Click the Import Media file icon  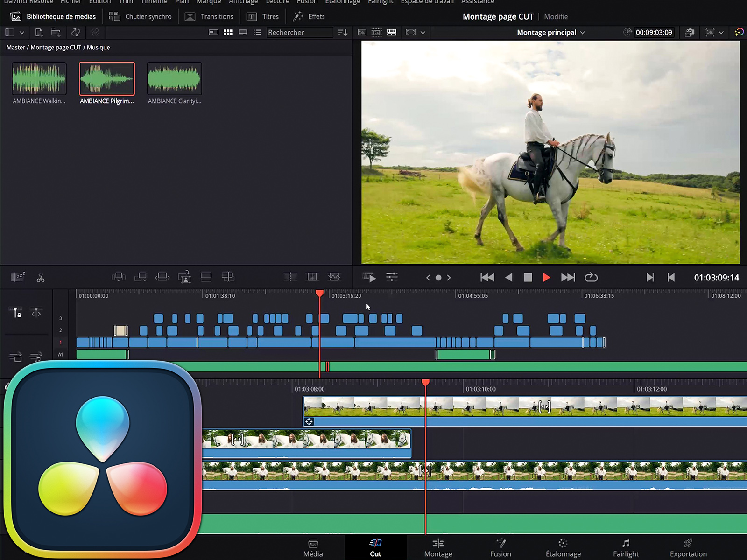click(39, 32)
